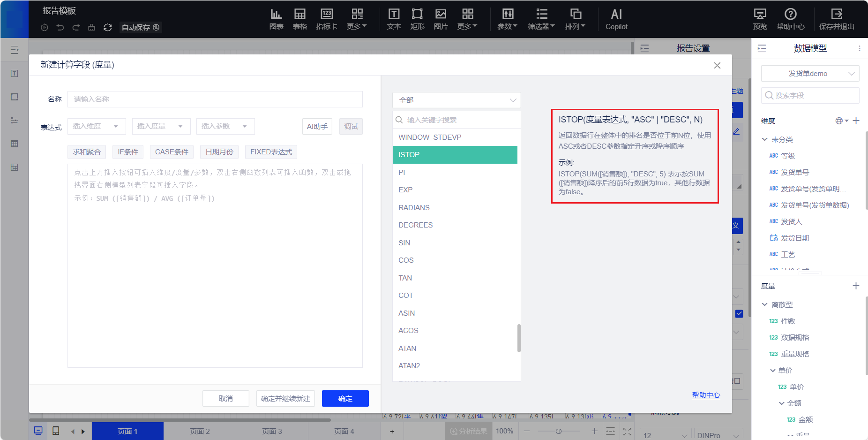The height and width of the screenshot is (440, 868).
Task: Open the 帮助中心 help icon in toolbar
Action: 790,19
